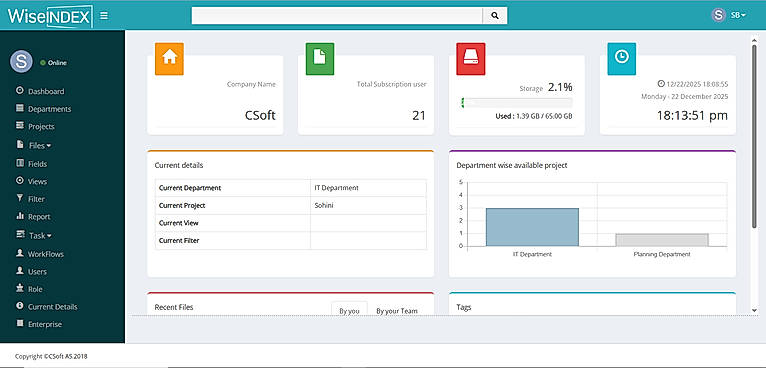Go to Departments in the sidebar
The height and width of the screenshot is (368, 766).
click(x=49, y=109)
